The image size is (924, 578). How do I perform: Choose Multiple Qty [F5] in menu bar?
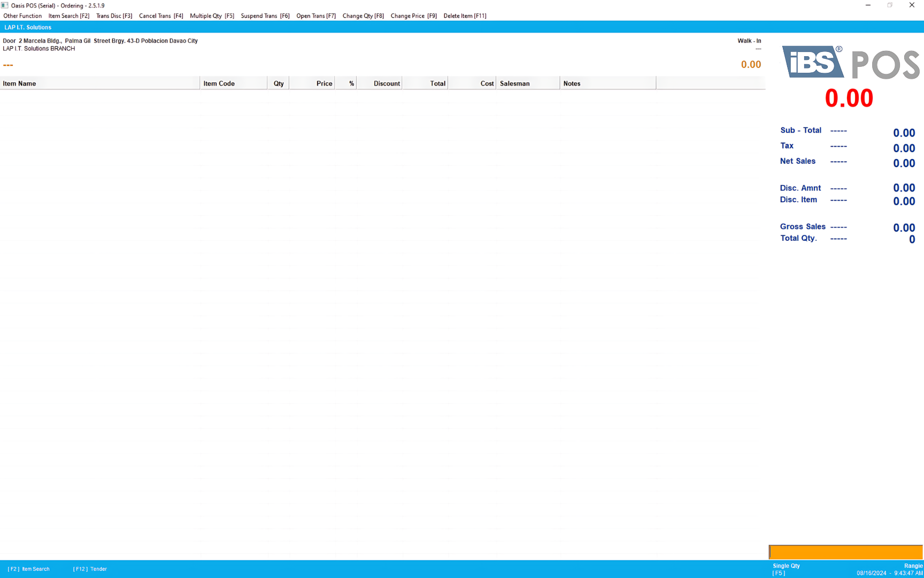212,16
